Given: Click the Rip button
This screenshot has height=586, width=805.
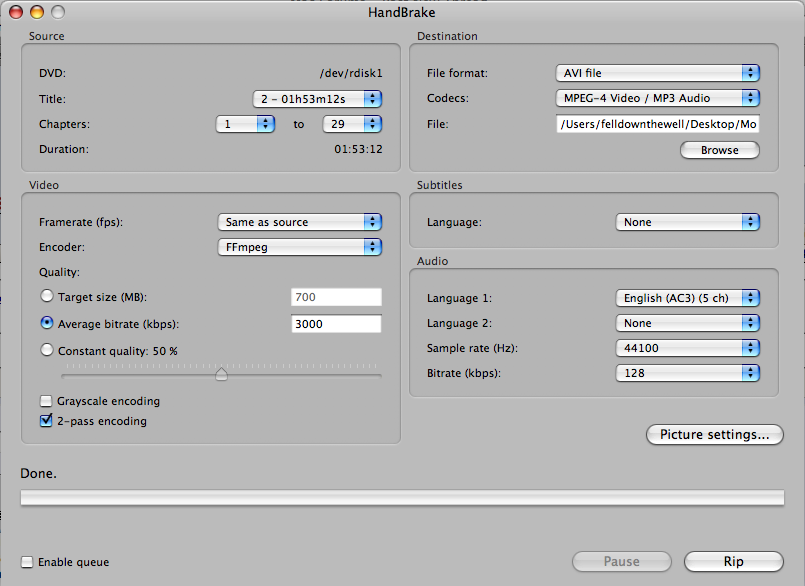Looking at the screenshot, I should point(734,561).
